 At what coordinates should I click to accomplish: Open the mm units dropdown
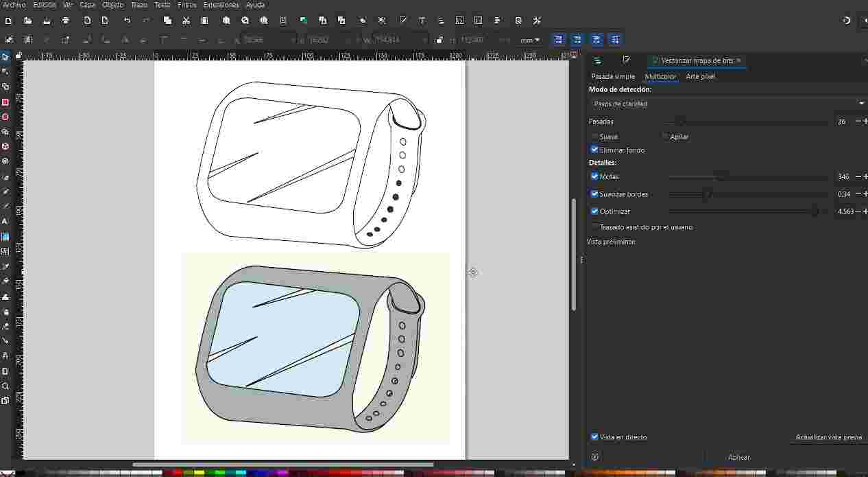click(529, 40)
